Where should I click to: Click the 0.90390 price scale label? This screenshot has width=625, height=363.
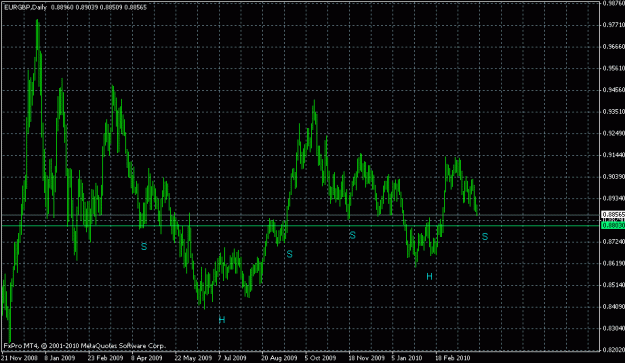(614, 177)
